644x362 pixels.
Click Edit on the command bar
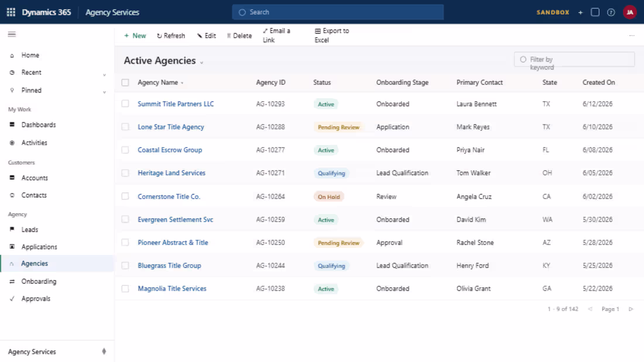click(x=206, y=36)
